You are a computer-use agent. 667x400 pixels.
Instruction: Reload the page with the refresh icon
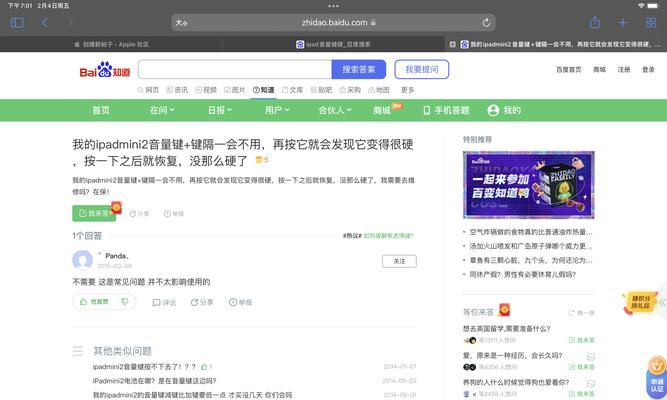click(x=486, y=23)
